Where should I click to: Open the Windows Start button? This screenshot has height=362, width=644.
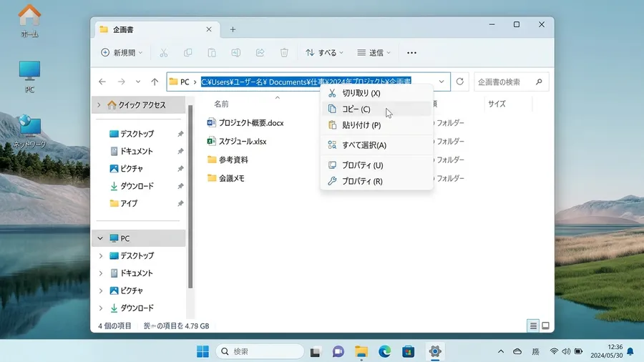[203, 351]
